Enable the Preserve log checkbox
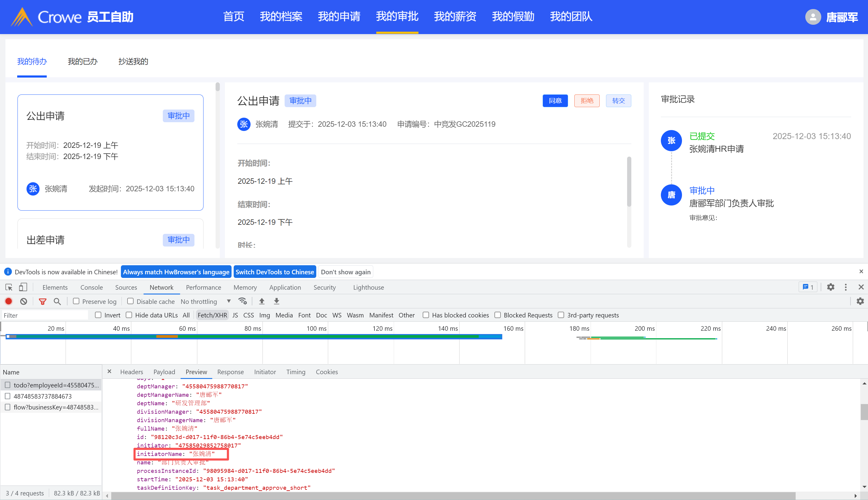Screen dimensions: 868x500 coord(76,301)
